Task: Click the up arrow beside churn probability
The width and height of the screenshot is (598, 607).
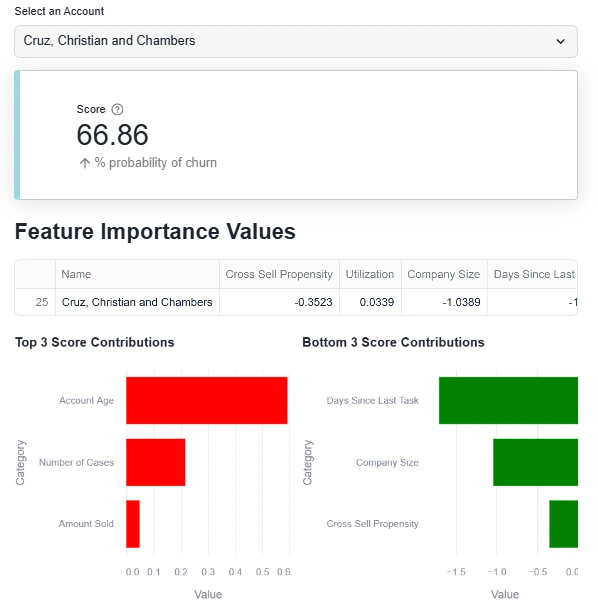Action: coord(85,163)
